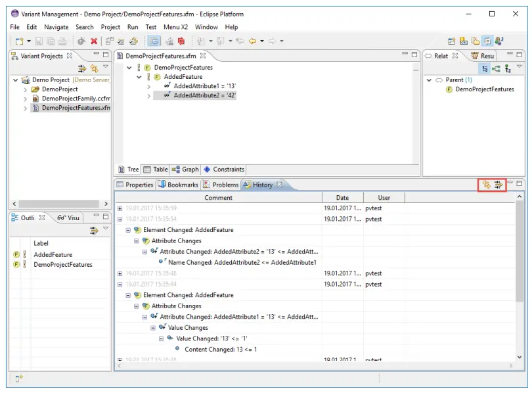This screenshot has width=532, height=393.
Task: Toggle the highlighted editor mode toolbar button
Action: coord(154,41)
